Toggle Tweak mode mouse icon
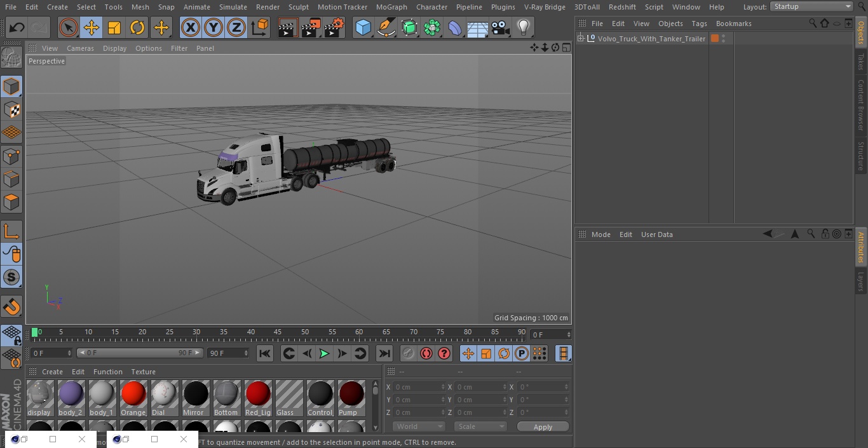 tap(11, 254)
